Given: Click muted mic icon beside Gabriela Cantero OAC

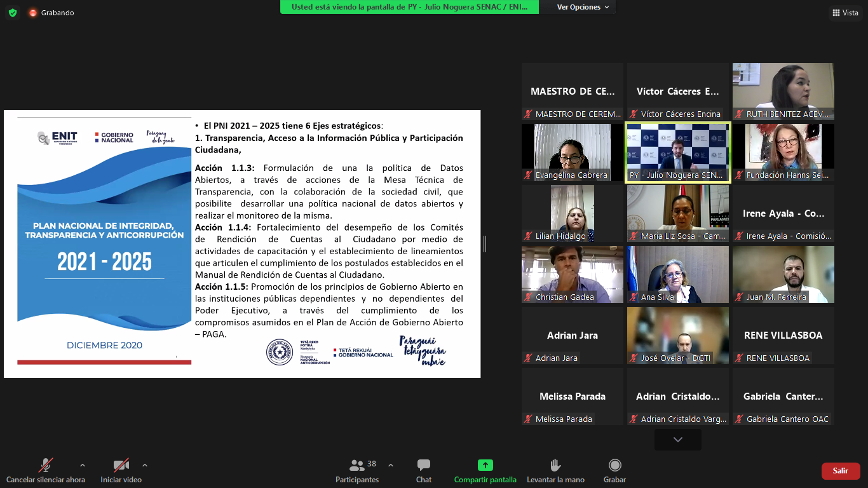Looking at the screenshot, I should [x=739, y=419].
